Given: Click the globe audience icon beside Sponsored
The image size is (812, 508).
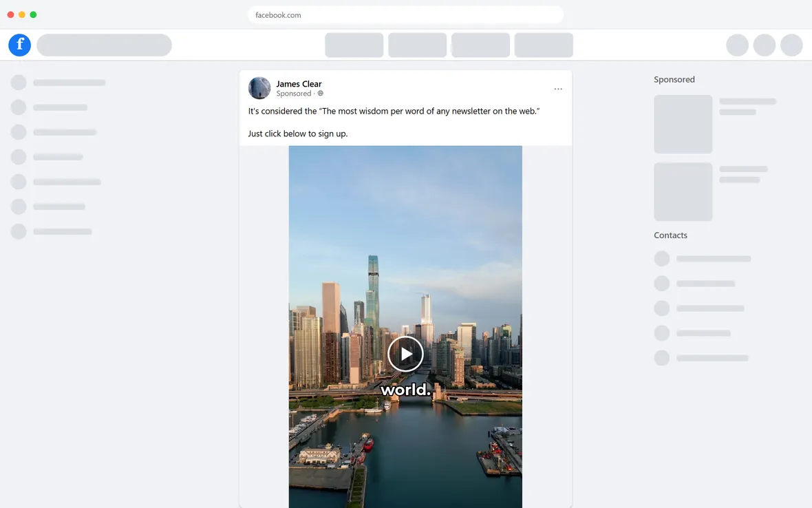Looking at the screenshot, I should [x=321, y=94].
